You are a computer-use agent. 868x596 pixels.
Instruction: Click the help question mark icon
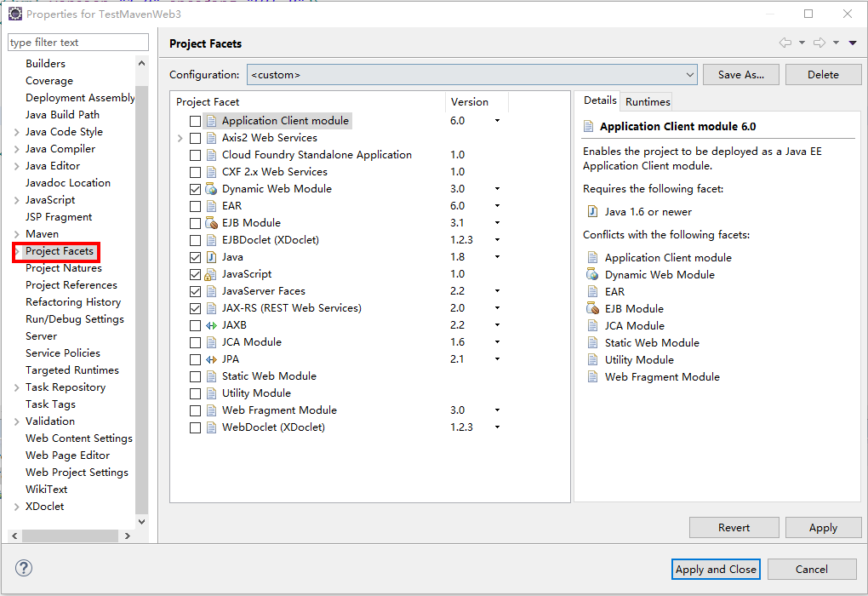(24, 569)
